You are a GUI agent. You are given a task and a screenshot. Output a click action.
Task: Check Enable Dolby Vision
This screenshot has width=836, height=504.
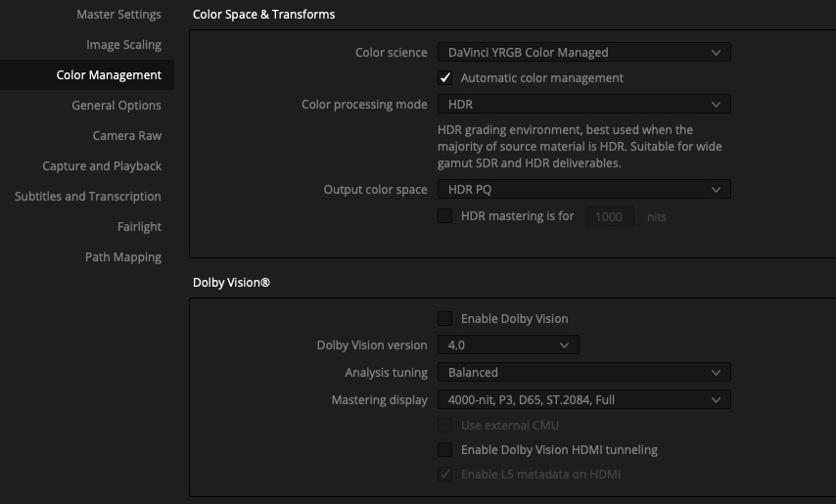click(x=444, y=319)
